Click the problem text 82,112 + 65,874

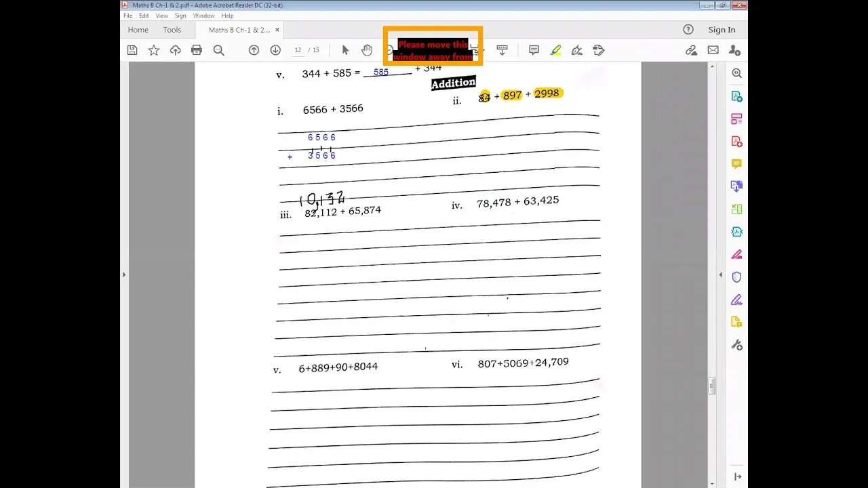pyautogui.click(x=342, y=211)
